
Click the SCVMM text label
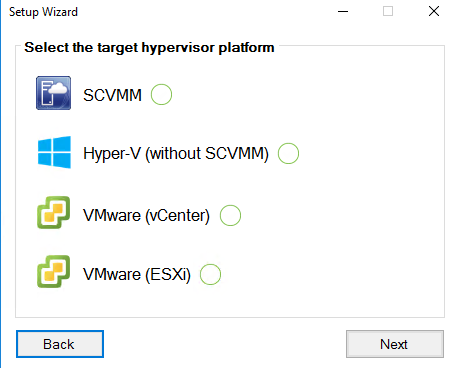(x=112, y=95)
